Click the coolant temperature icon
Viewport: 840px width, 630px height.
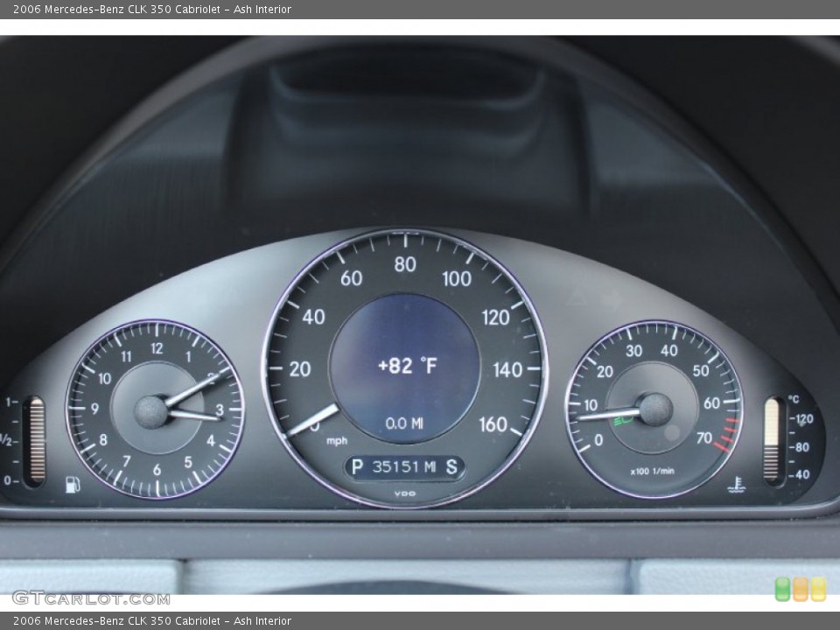(738, 485)
